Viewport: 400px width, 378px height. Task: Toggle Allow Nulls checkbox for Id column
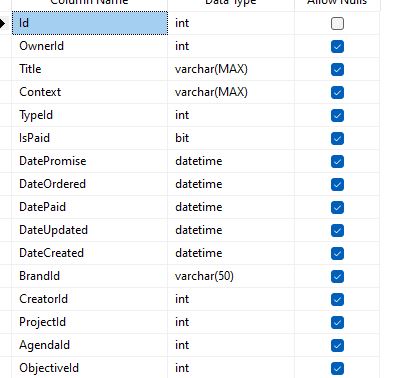pos(337,23)
